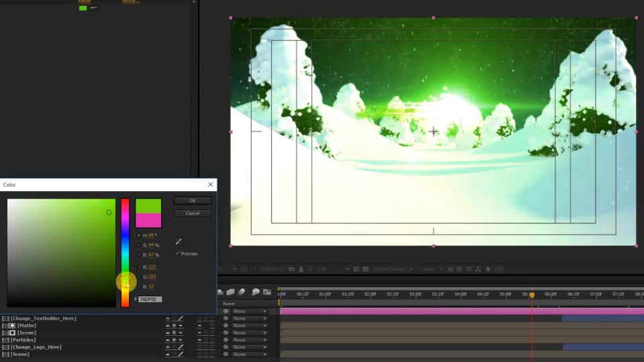Image resolution: width=644 pixels, height=362 pixels.
Task: Select the Change_Logo_Here layer row
Action: [x=36, y=347]
